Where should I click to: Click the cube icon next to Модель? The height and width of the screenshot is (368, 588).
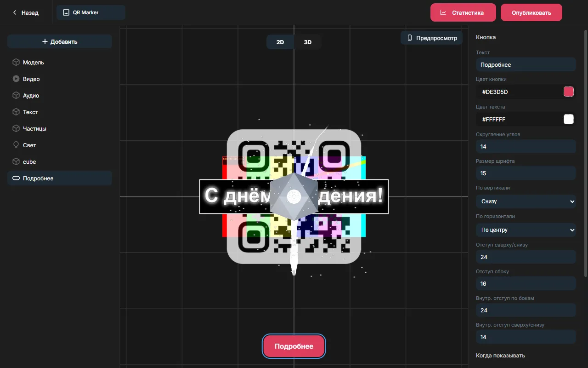pyautogui.click(x=16, y=62)
